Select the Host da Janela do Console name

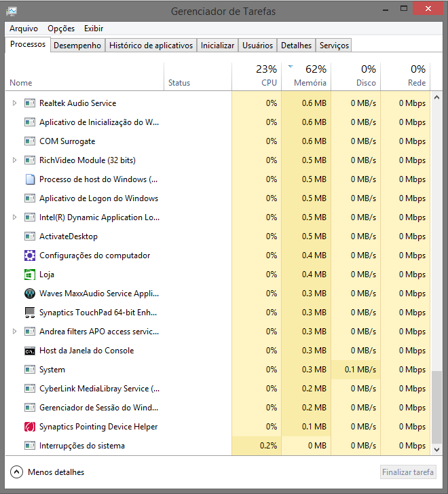[87, 351]
